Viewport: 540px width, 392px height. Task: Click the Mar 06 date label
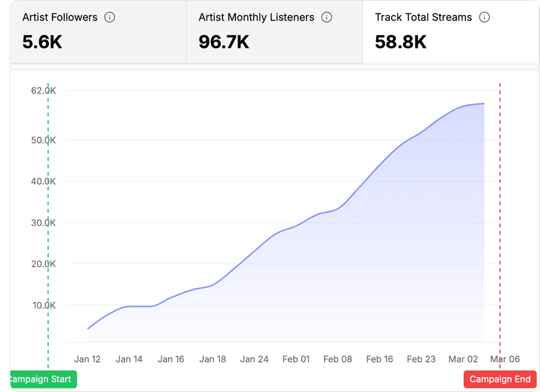click(x=505, y=359)
